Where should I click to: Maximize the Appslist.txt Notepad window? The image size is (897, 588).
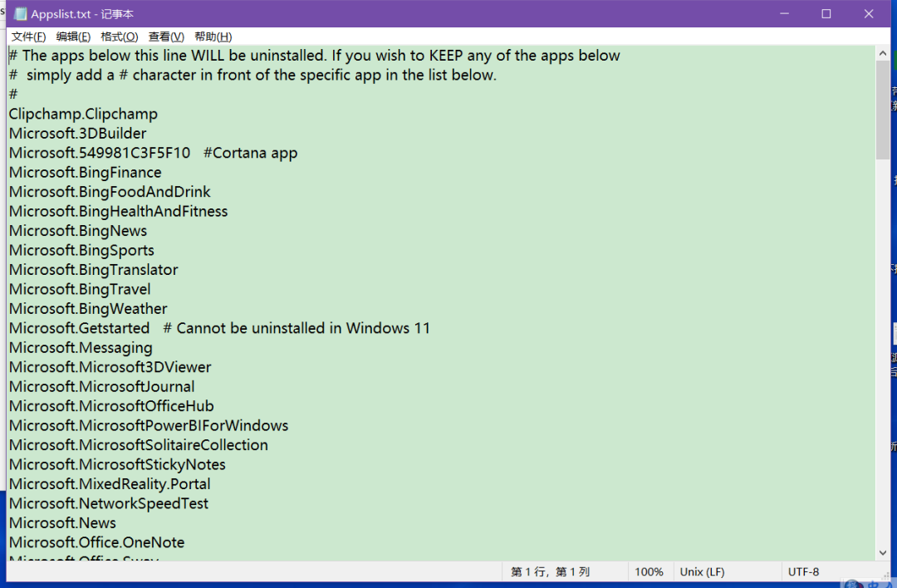826,14
